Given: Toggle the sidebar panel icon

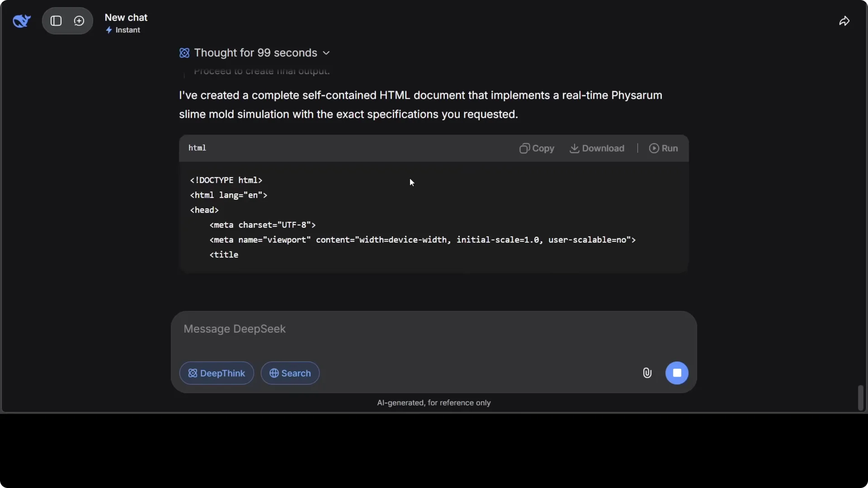Looking at the screenshot, I should pyautogui.click(x=56, y=21).
